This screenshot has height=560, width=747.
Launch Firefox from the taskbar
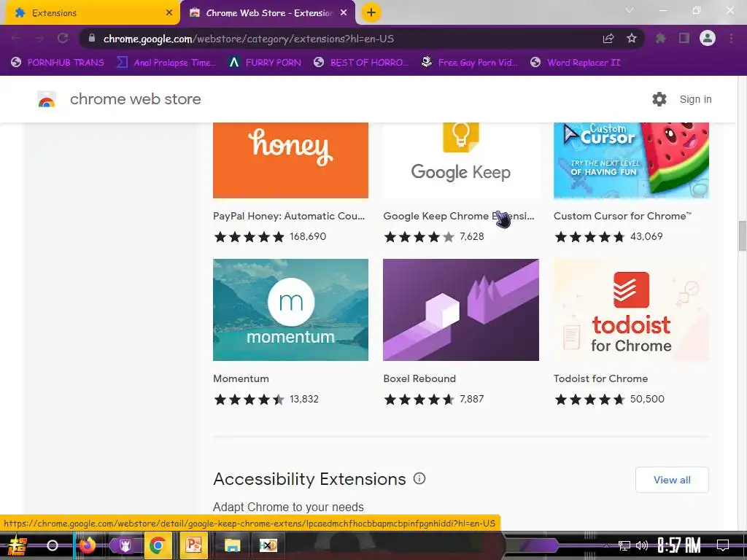coord(88,545)
